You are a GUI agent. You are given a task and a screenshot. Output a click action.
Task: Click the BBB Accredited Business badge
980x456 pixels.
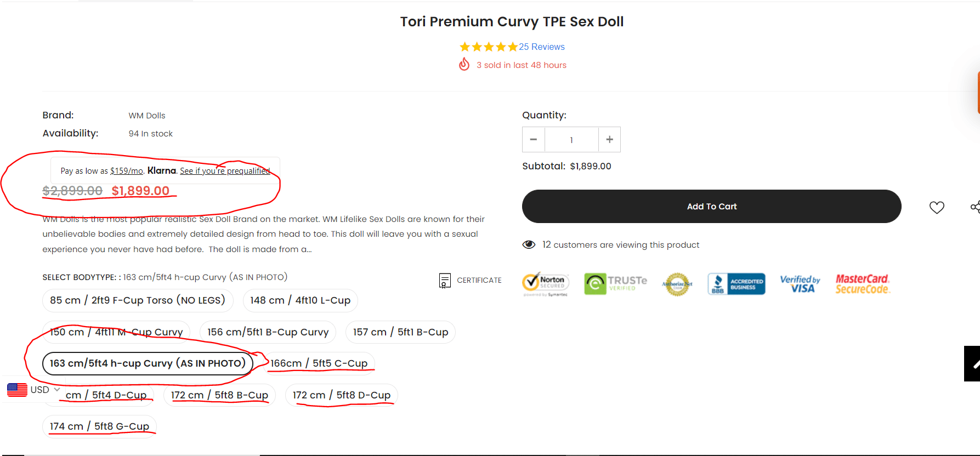(x=737, y=283)
